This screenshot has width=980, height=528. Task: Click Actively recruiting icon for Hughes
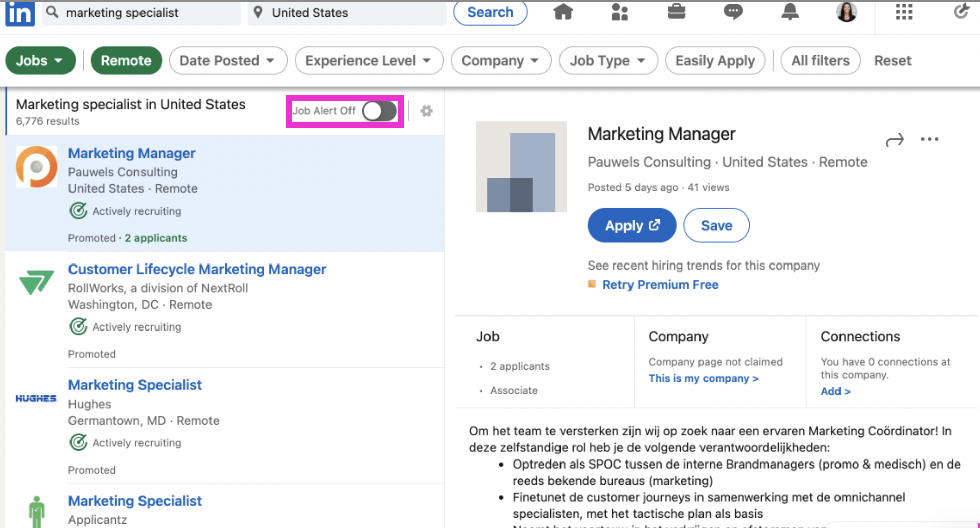tap(78, 442)
